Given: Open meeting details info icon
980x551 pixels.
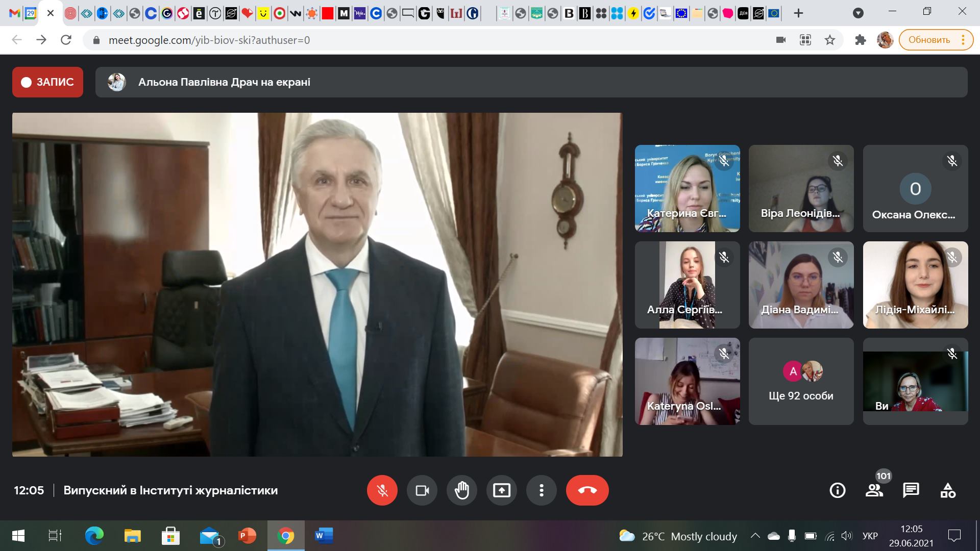Looking at the screenshot, I should click(x=838, y=490).
